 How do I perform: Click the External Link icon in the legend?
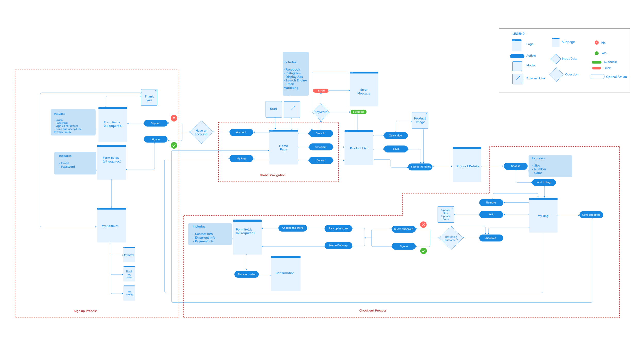click(x=517, y=79)
